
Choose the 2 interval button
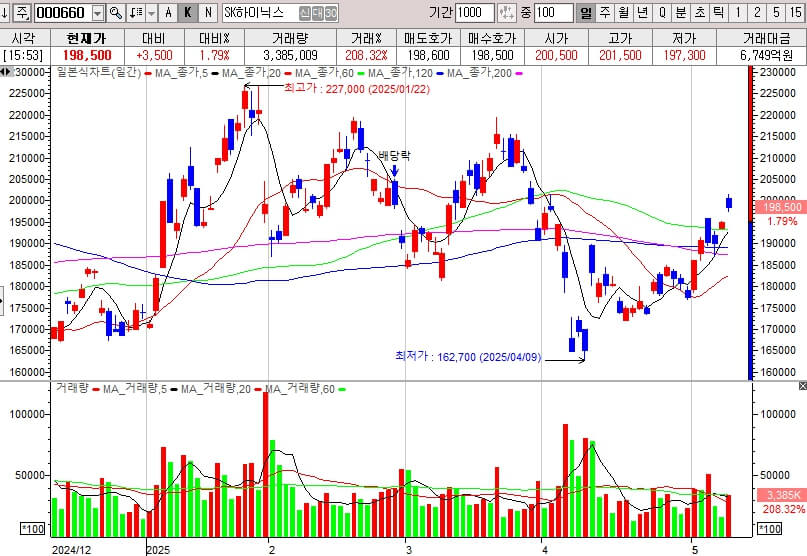tap(757, 12)
